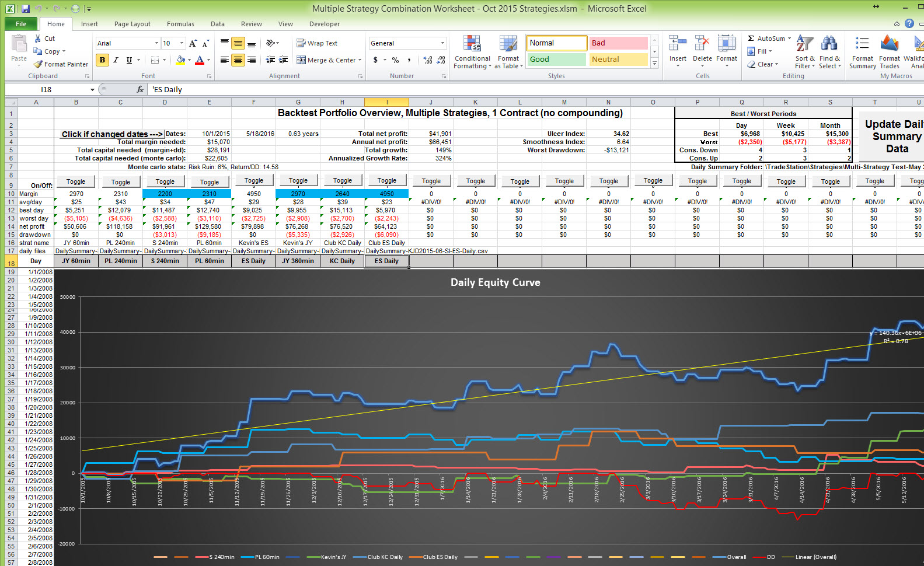The width and height of the screenshot is (924, 566).
Task: Open Conditional Formatting icon
Action: point(472,44)
